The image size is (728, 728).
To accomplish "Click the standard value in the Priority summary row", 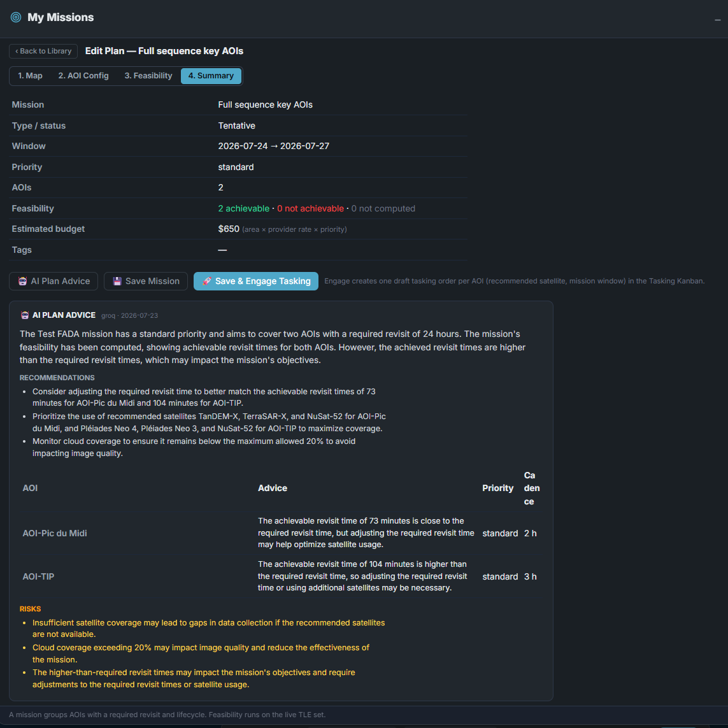I will point(236,167).
